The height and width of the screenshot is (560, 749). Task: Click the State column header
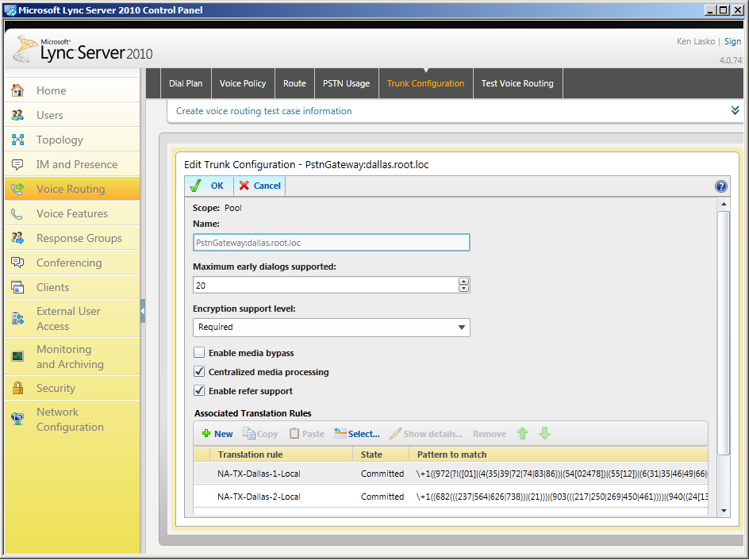(x=381, y=455)
